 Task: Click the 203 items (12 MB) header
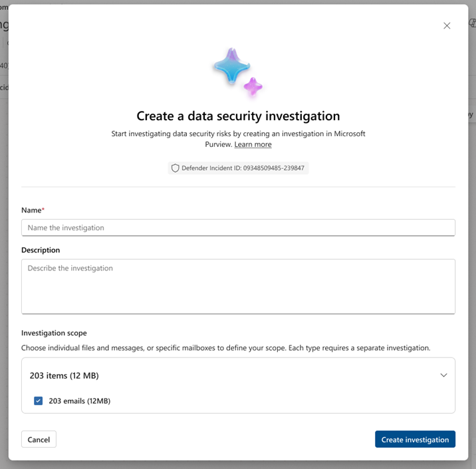(64, 375)
